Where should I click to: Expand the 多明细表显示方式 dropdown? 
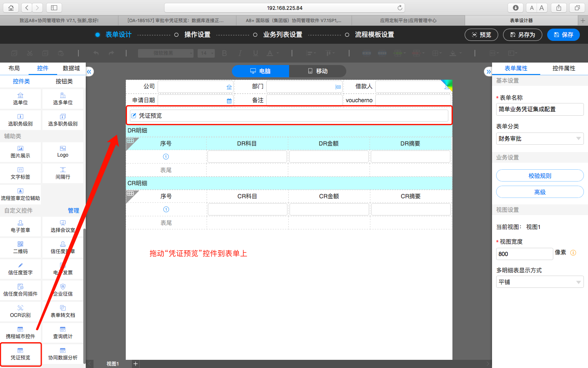(539, 282)
